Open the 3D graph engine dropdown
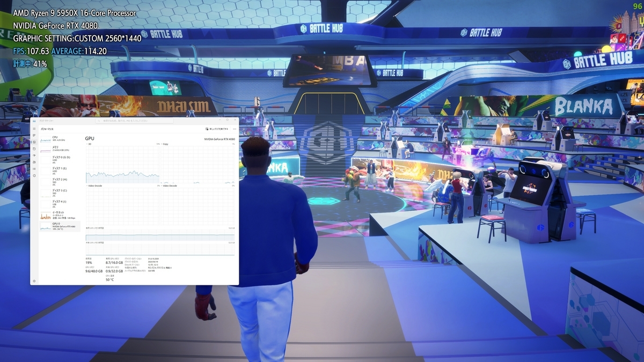Screen dimensions: 644x362 [90, 144]
